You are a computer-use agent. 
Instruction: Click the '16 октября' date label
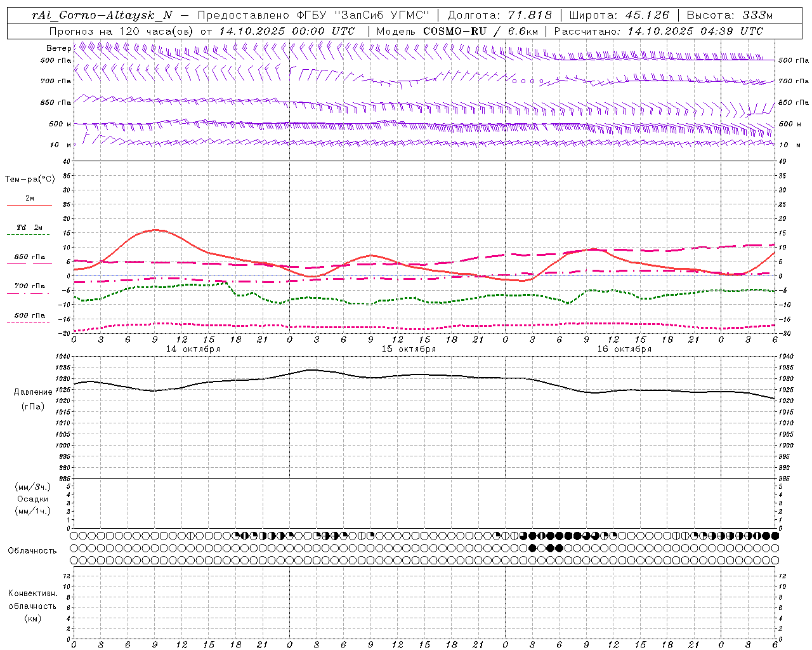pyautogui.click(x=624, y=349)
